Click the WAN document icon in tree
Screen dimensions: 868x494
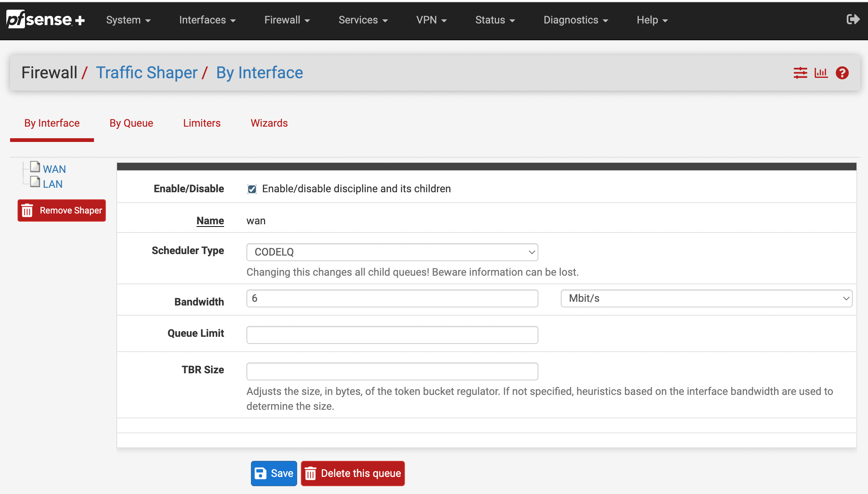35,167
